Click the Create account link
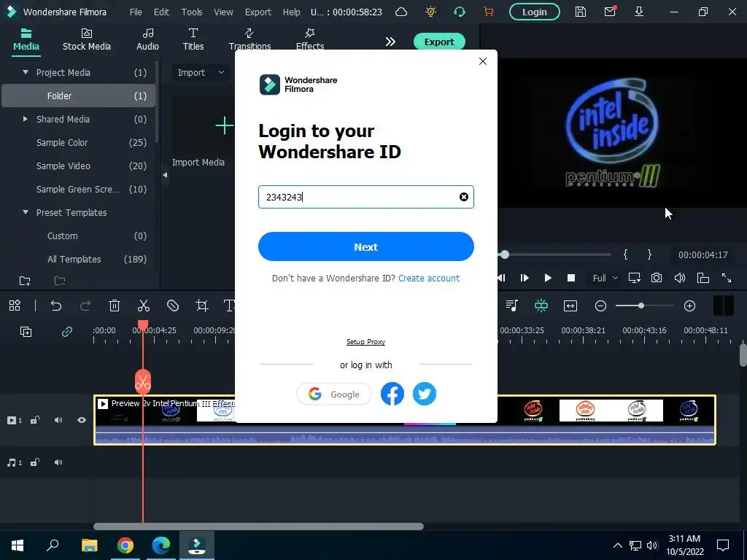The width and height of the screenshot is (747, 560). [x=429, y=278]
